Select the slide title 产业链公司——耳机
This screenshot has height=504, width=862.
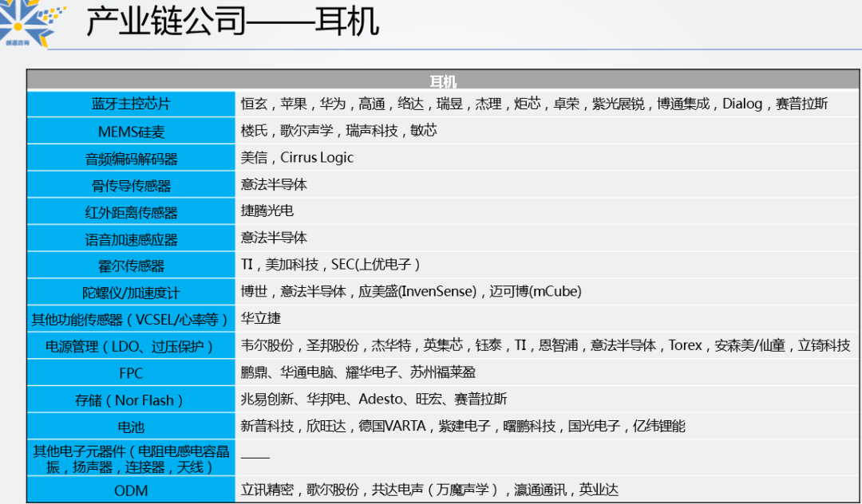point(232,23)
